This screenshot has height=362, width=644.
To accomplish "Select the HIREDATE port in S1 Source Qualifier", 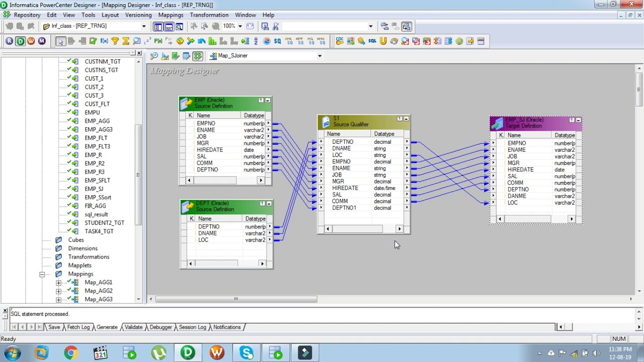I will click(x=345, y=188).
